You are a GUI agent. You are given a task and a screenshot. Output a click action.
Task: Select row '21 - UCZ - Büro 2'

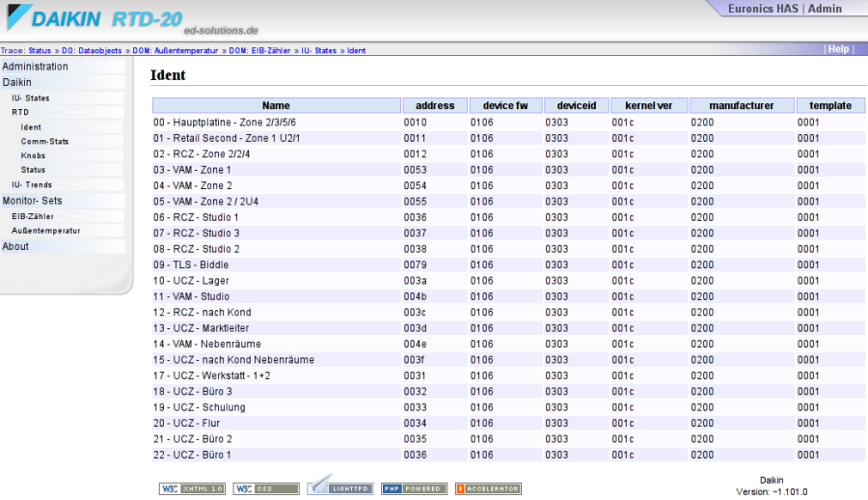(508, 439)
